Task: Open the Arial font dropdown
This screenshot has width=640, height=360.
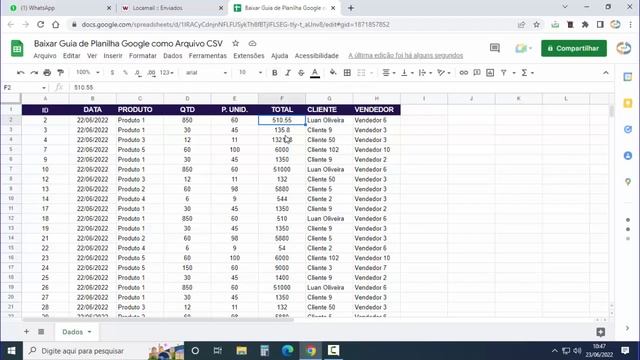Action: (x=206, y=73)
